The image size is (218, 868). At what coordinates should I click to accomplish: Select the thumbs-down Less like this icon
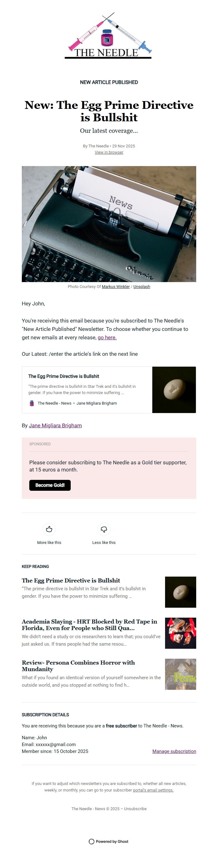[104, 529]
